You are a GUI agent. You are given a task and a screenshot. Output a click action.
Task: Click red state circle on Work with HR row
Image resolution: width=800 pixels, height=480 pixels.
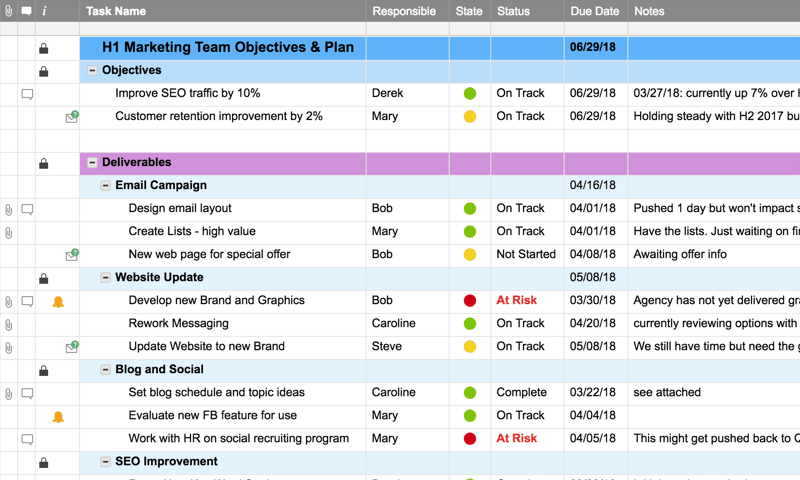(x=470, y=439)
